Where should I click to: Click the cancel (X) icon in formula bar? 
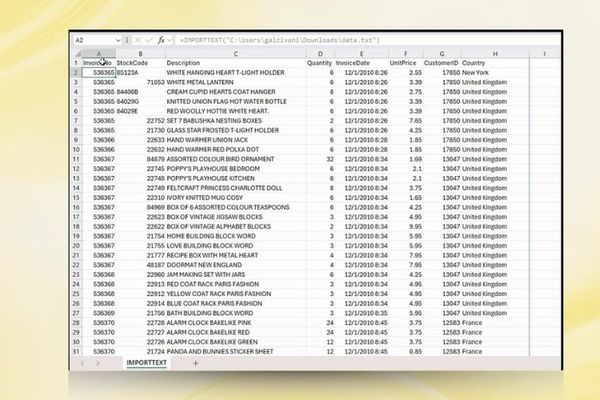138,40
